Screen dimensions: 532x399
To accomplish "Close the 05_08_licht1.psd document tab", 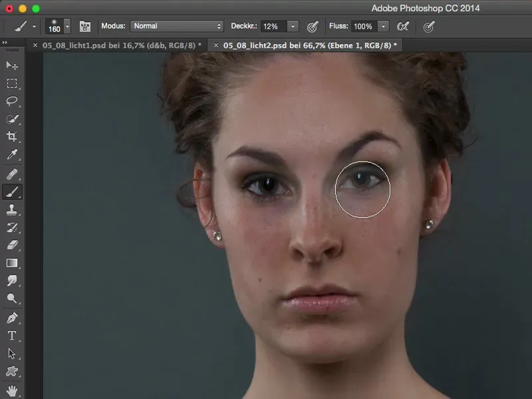I will click(35, 45).
